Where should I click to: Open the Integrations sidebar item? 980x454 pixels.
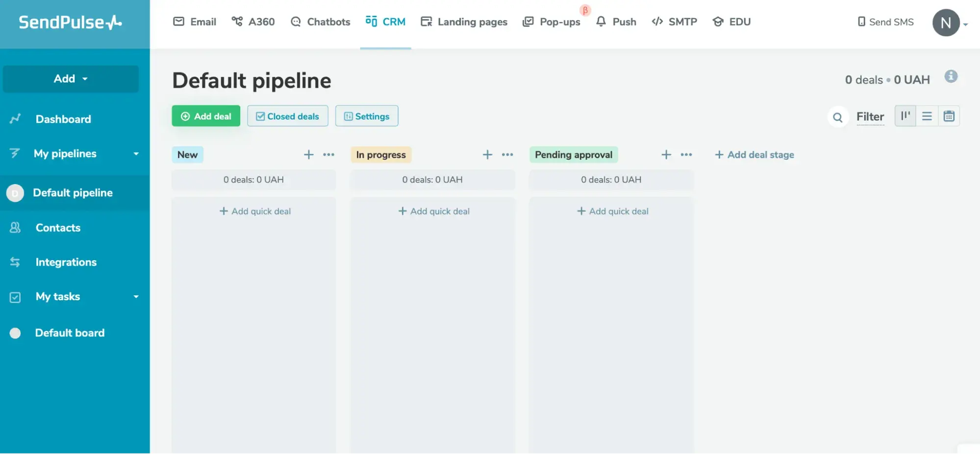pyautogui.click(x=66, y=262)
